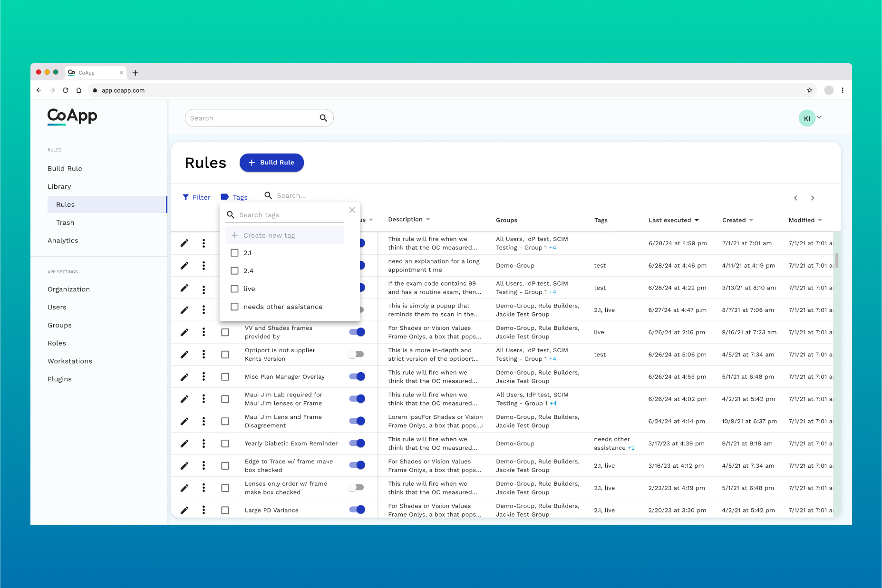Click the Tags label icon
This screenshot has height=588, width=882.
[x=225, y=197]
